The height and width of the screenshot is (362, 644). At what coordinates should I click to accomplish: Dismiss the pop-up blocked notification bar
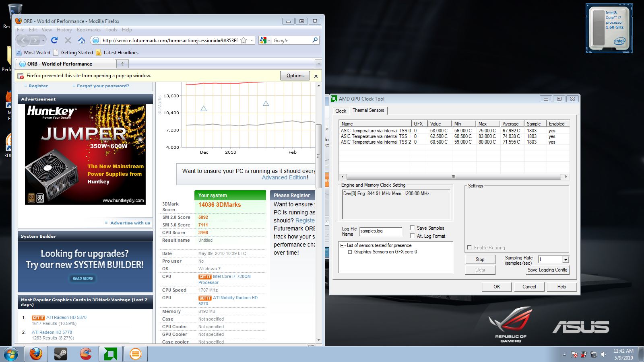(x=316, y=76)
